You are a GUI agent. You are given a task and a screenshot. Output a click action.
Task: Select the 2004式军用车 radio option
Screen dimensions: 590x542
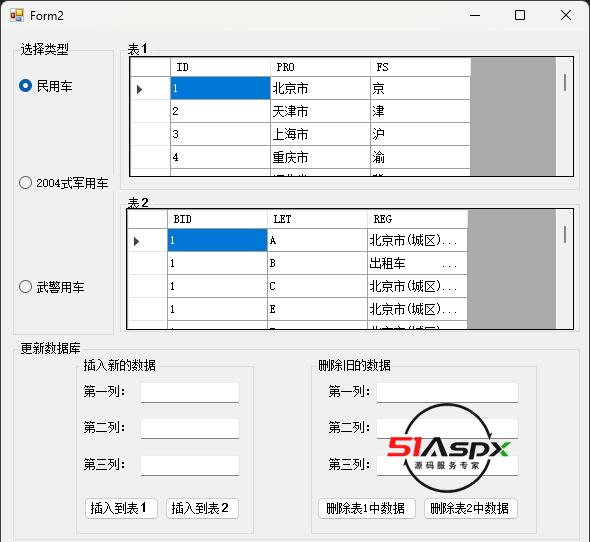tap(25, 183)
